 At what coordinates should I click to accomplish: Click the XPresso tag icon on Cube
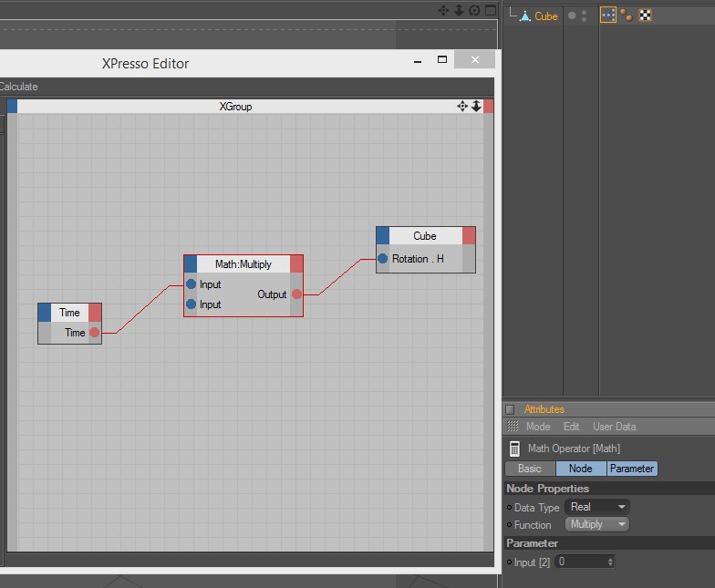(607, 15)
